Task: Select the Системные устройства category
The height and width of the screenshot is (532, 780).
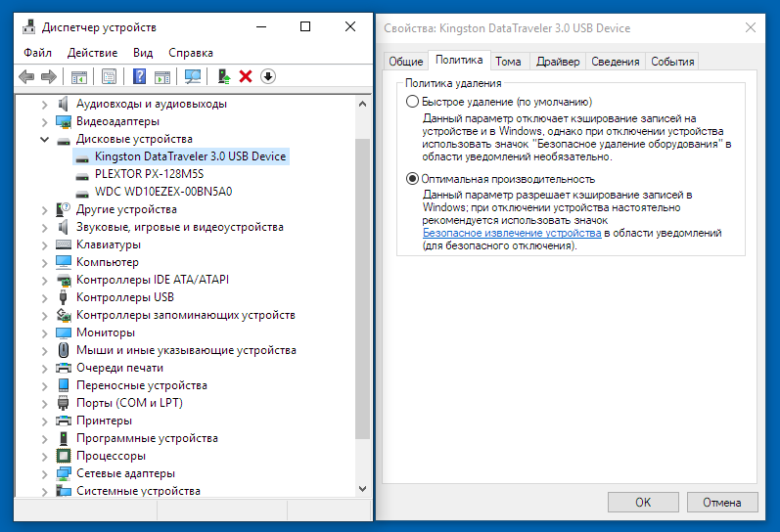Action: (x=138, y=491)
